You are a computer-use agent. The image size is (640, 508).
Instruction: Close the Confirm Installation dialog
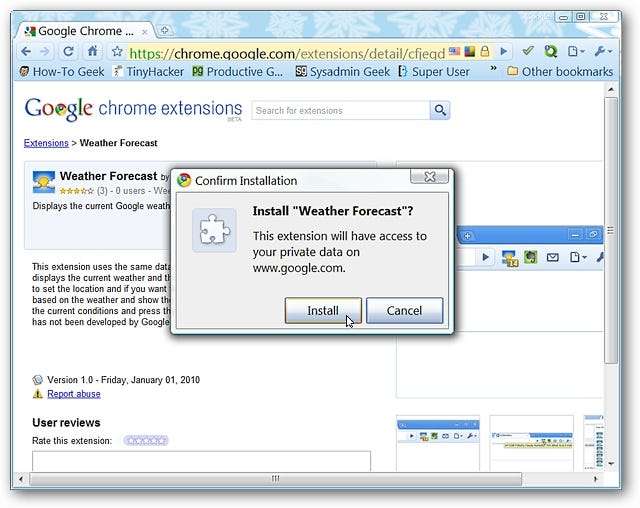429,177
